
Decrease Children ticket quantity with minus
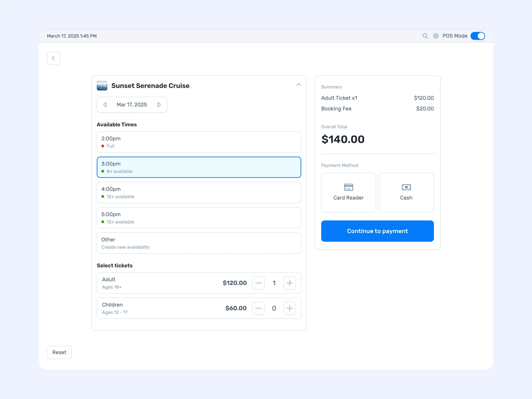[258, 308]
